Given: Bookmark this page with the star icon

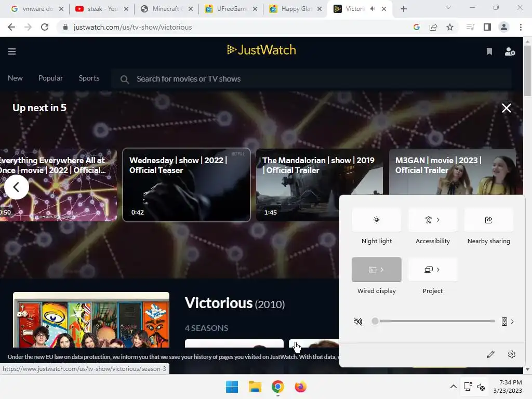Looking at the screenshot, I should [450, 27].
